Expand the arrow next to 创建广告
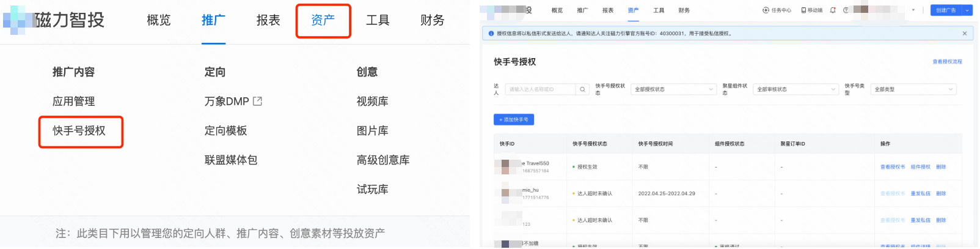This screenshot has height=249, width=980. point(967,10)
